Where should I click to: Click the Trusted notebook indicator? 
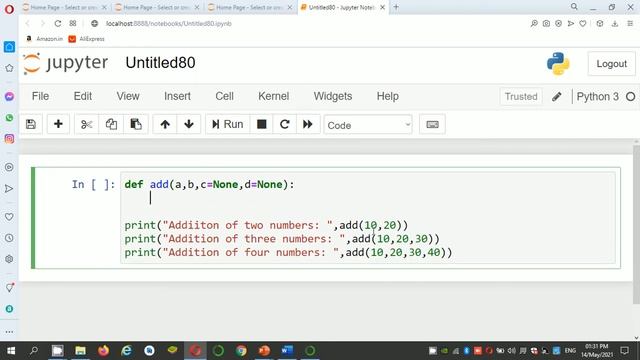click(521, 97)
